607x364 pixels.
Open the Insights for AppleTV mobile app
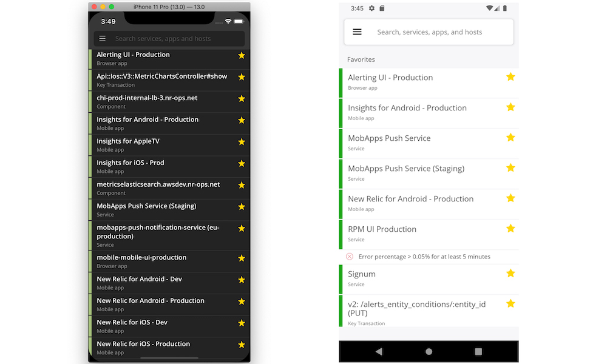[169, 146]
